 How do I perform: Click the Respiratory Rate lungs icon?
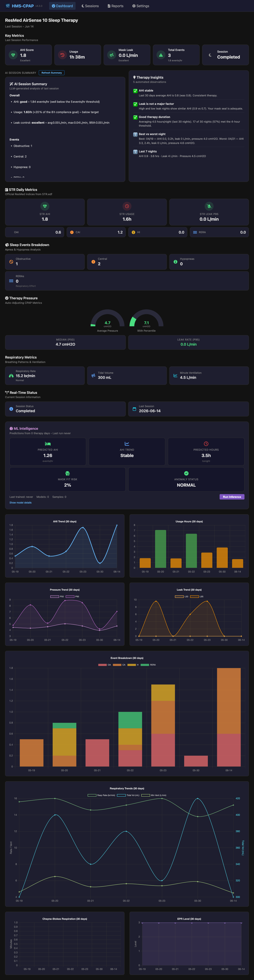[x=11, y=375]
